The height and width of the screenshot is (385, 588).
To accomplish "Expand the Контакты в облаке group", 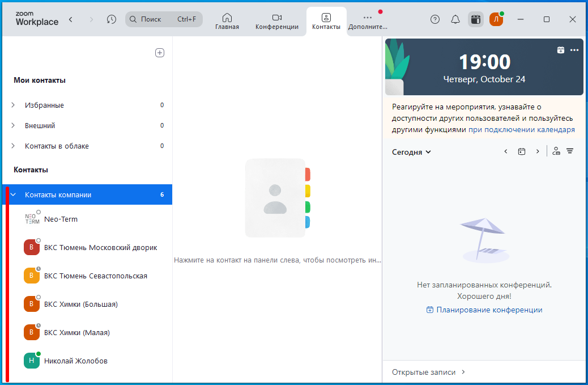I will [x=13, y=146].
